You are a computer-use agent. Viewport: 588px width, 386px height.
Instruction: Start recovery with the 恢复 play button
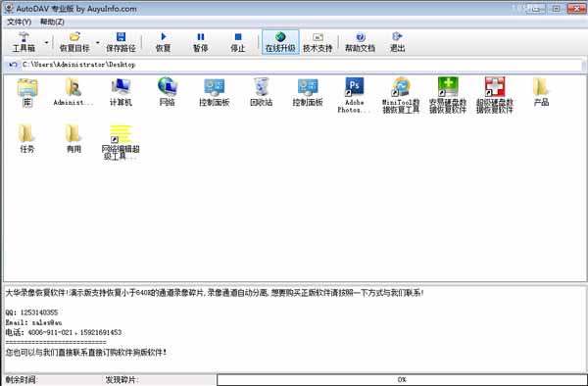pyautogui.click(x=163, y=42)
